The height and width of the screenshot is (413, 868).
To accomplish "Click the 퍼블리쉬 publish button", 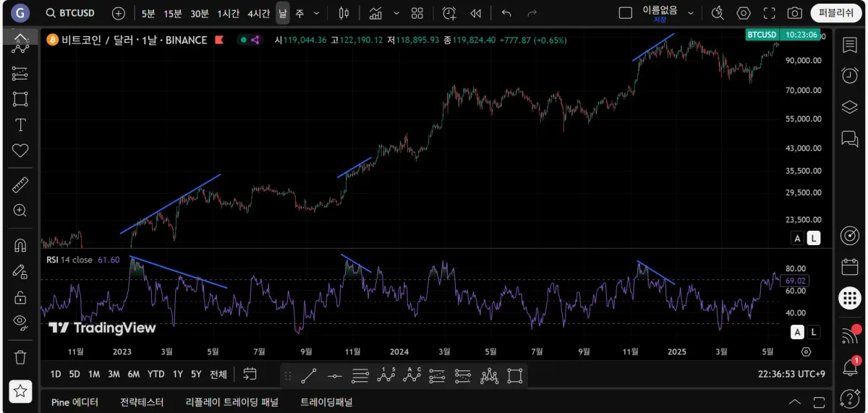I will [836, 13].
